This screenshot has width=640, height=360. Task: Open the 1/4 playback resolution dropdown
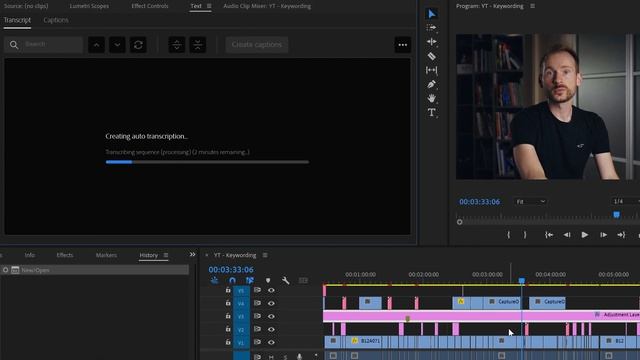(x=625, y=201)
